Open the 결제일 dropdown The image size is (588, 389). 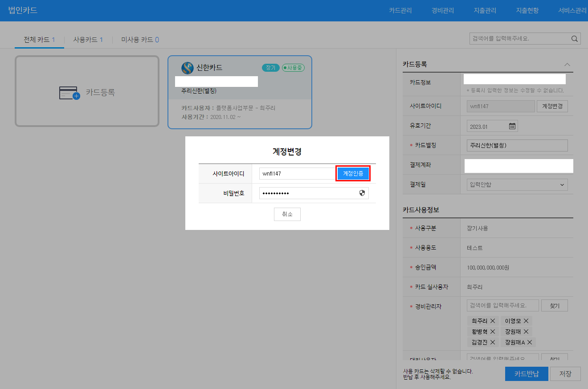coord(517,184)
